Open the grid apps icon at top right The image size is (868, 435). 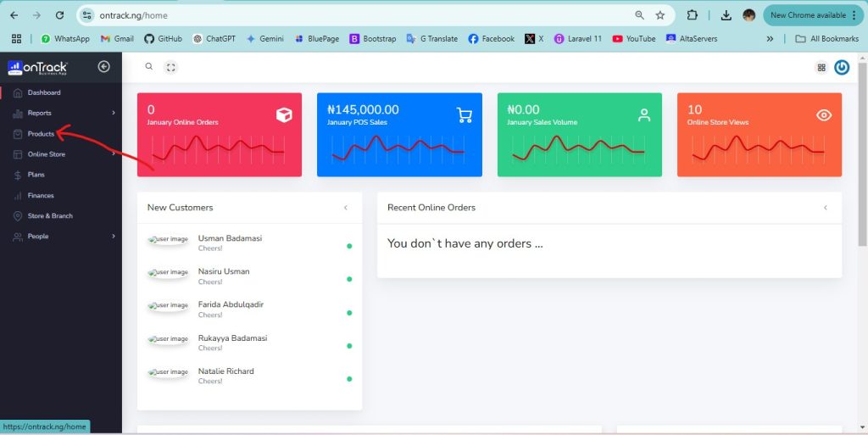coord(821,68)
